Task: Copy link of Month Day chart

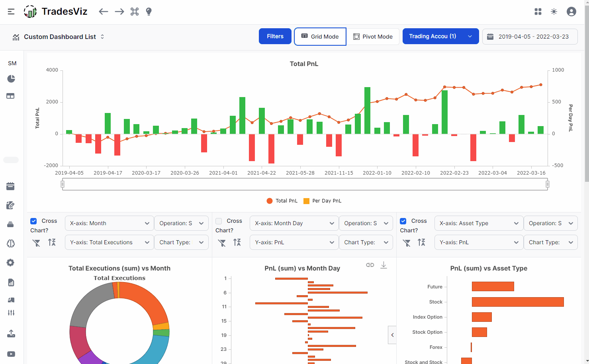Action: 370,265
